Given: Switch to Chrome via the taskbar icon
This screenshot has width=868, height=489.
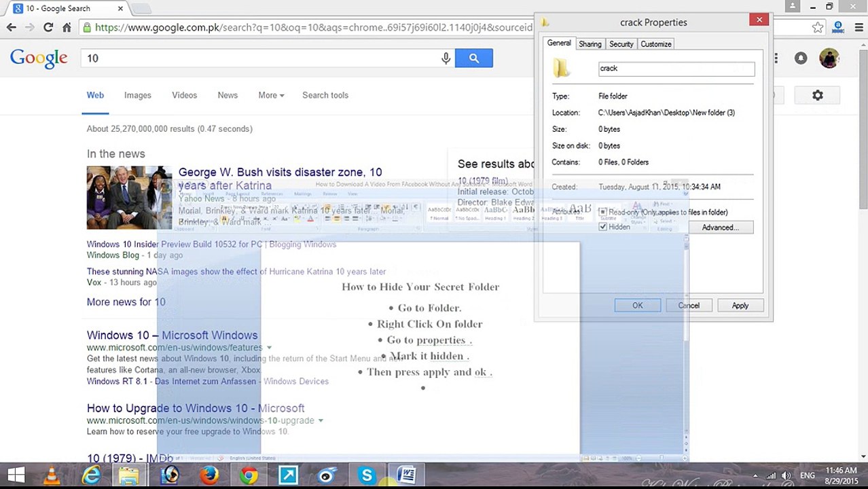Looking at the screenshot, I should tap(249, 475).
